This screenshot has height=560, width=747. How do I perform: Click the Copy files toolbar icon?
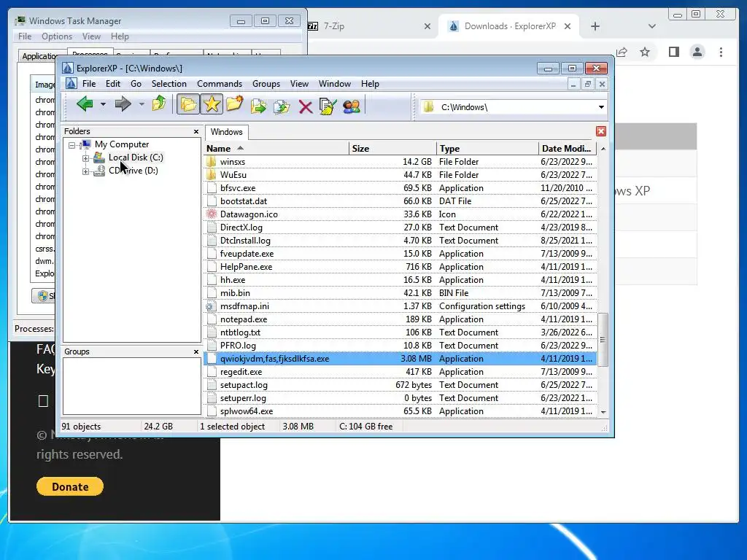[x=258, y=106]
